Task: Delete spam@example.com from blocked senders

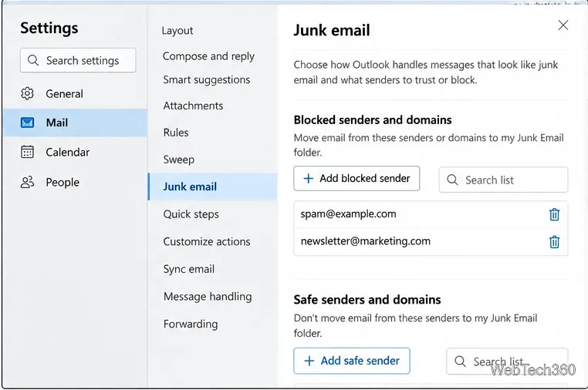Action: 554,215
